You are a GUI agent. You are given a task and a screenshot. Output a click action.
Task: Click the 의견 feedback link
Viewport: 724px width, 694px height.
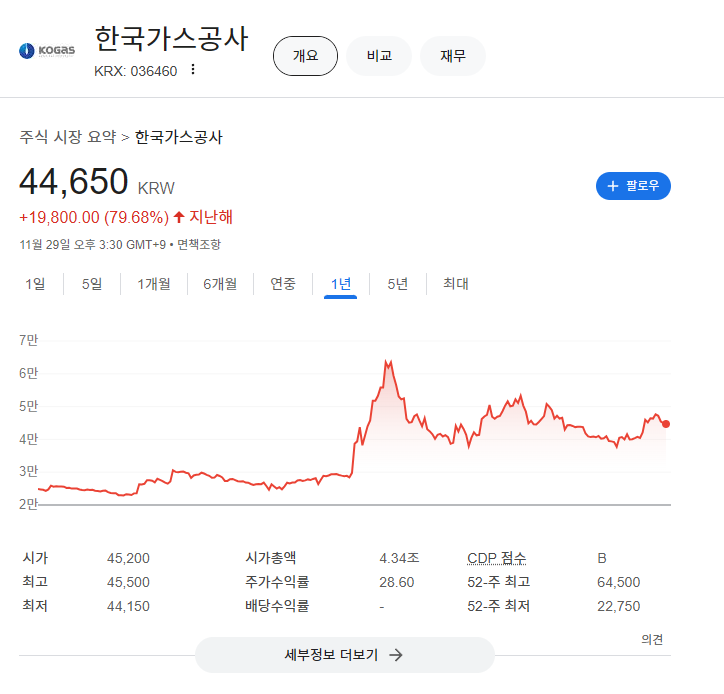pyautogui.click(x=652, y=640)
